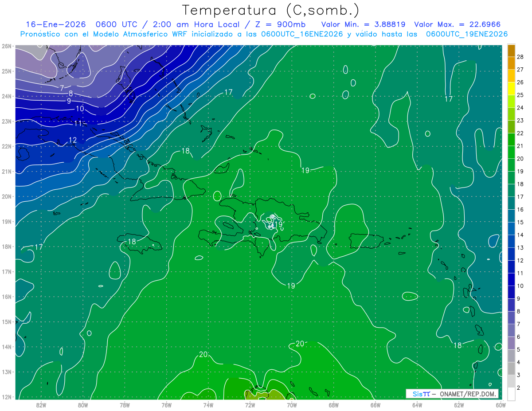
Task: Click the "78W" longitude axis label
Action: click(x=125, y=405)
